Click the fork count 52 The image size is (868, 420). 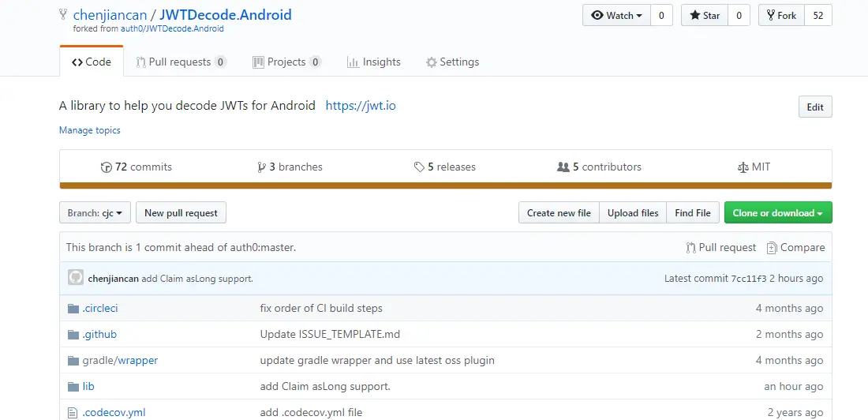pyautogui.click(x=818, y=16)
